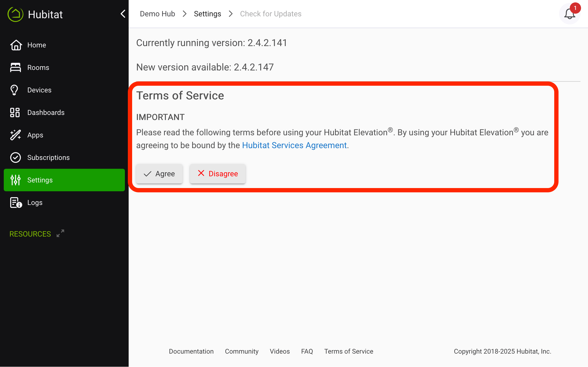Click the Subscriptions checkmark circle icon
This screenshot has width=588, height=367.
16,158
